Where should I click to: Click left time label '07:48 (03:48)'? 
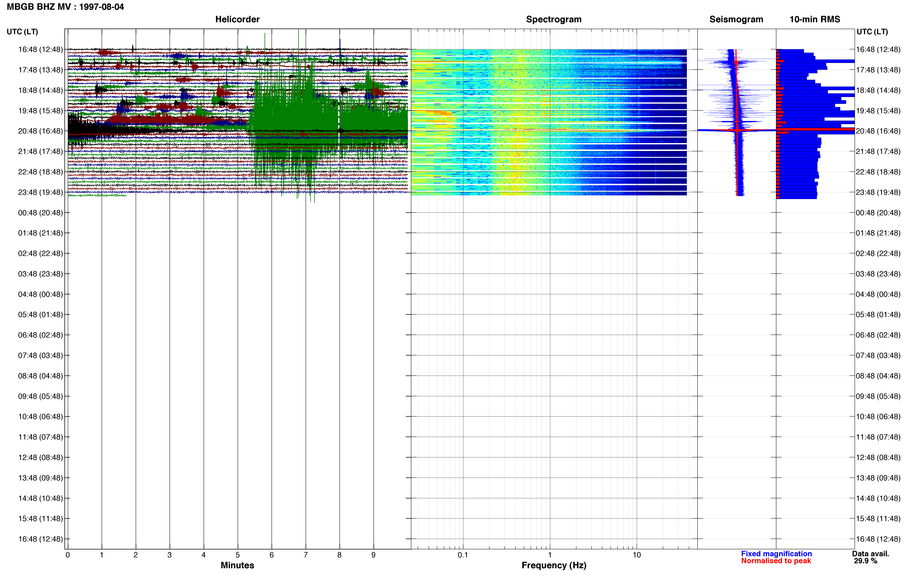coord(41,356)
